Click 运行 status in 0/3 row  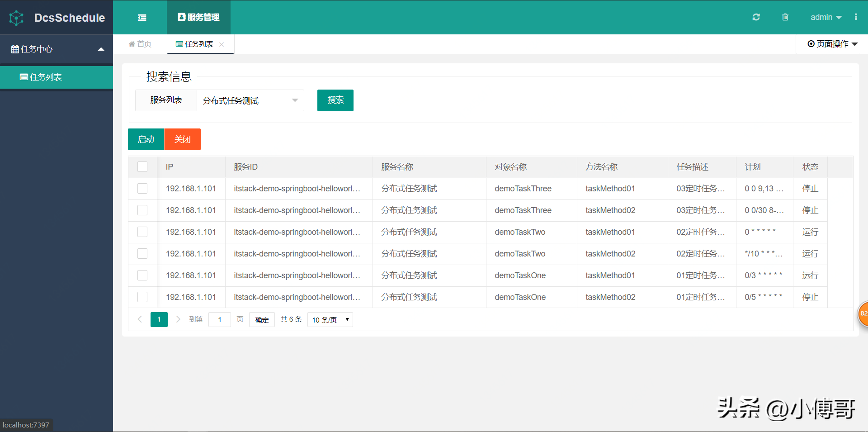tap(811, 275)
